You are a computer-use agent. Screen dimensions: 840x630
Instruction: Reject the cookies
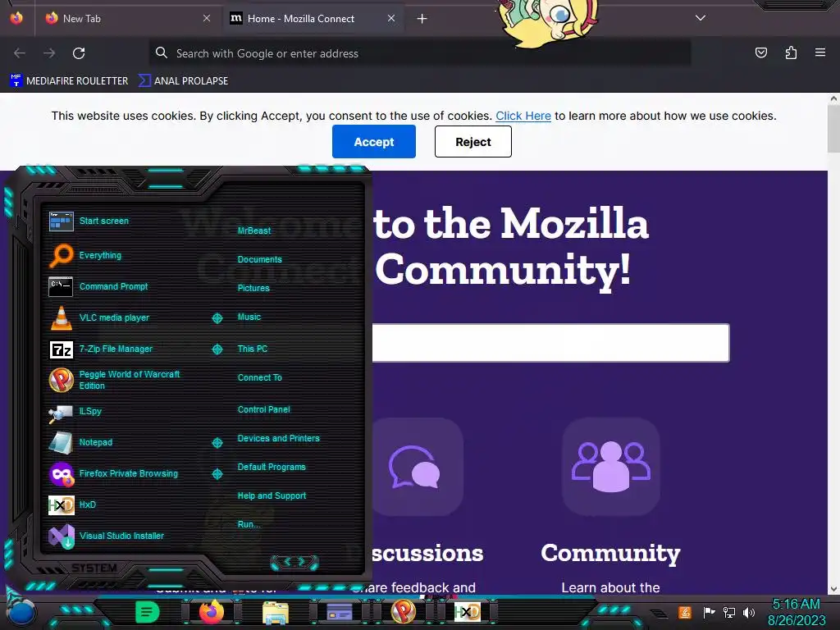pyautogui.click(x=473, y=141)
